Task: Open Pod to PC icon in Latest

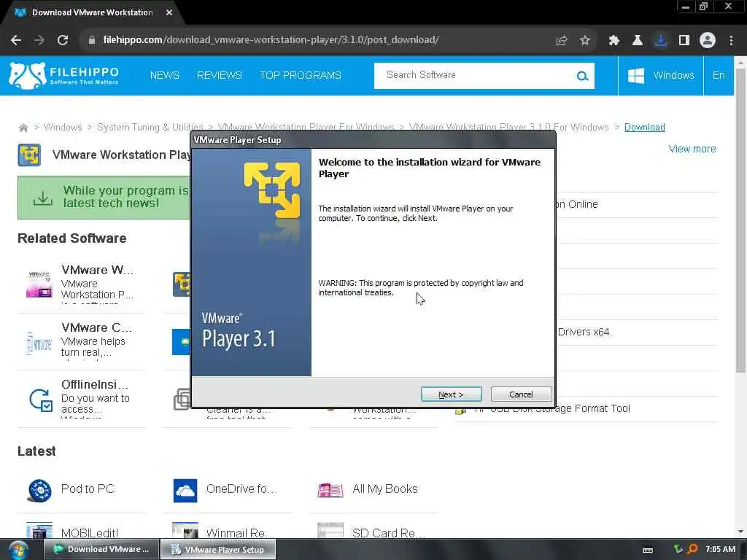Action: 39,491
